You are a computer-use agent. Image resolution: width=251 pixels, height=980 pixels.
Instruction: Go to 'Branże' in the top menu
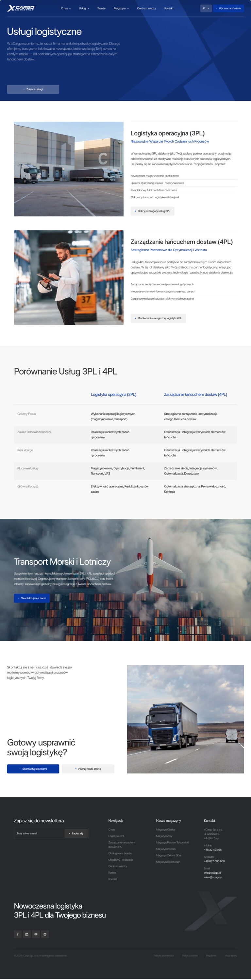(x=101, y=9)
